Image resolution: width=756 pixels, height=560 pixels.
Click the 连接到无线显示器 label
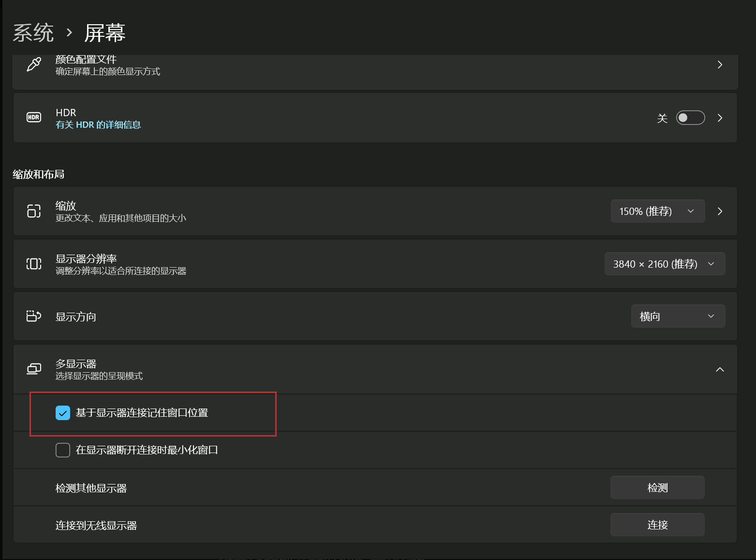96,525
